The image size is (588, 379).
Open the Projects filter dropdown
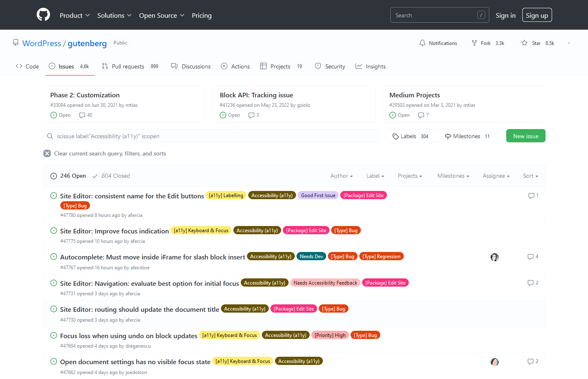(410, 176)
